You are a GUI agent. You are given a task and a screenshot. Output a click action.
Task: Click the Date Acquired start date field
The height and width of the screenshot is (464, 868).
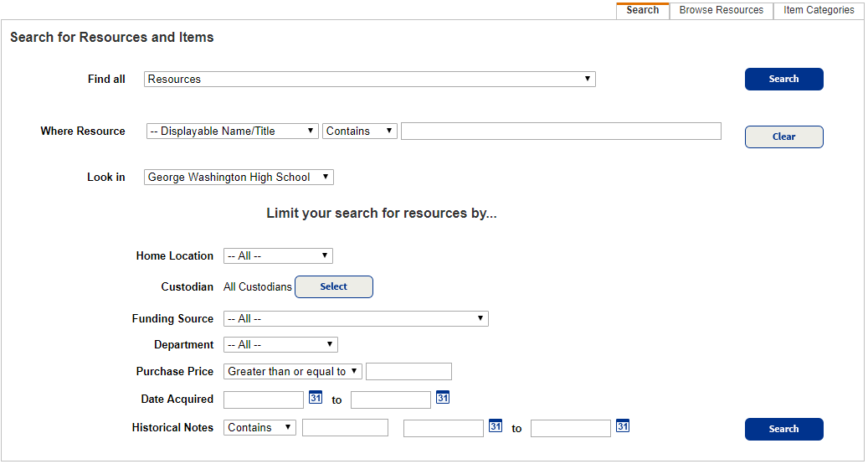(264, 400)
